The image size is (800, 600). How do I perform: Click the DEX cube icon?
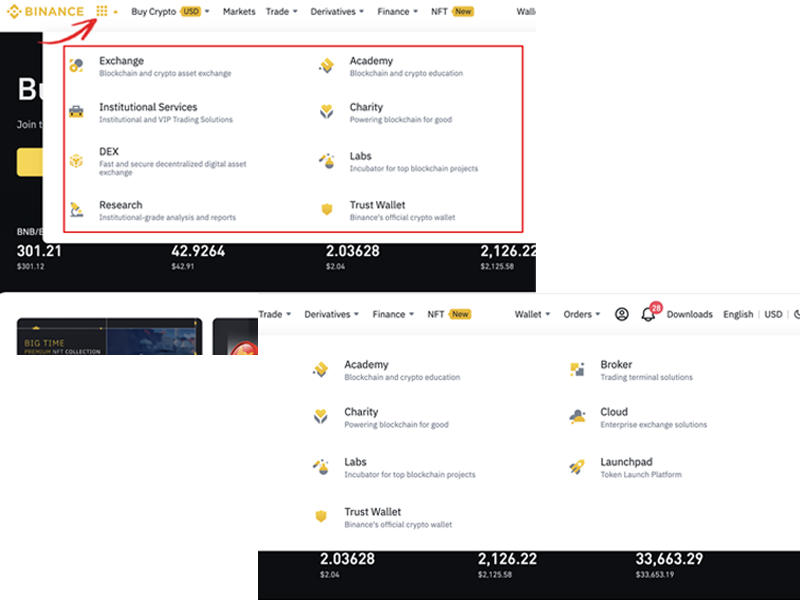77,161
